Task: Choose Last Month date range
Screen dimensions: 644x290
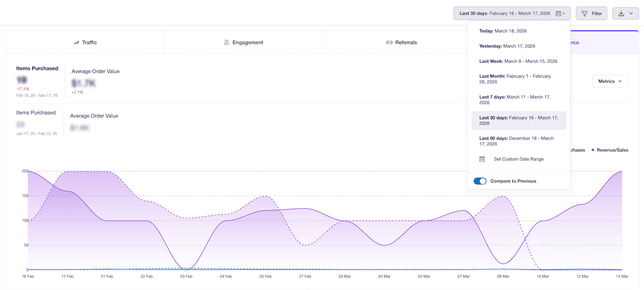Action: pos(519,79)
